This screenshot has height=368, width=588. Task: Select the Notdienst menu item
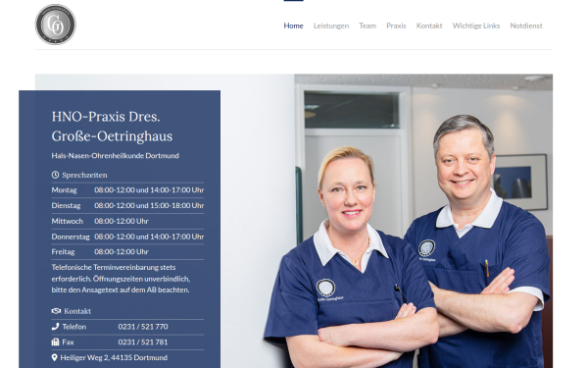[x=526, y=26]
